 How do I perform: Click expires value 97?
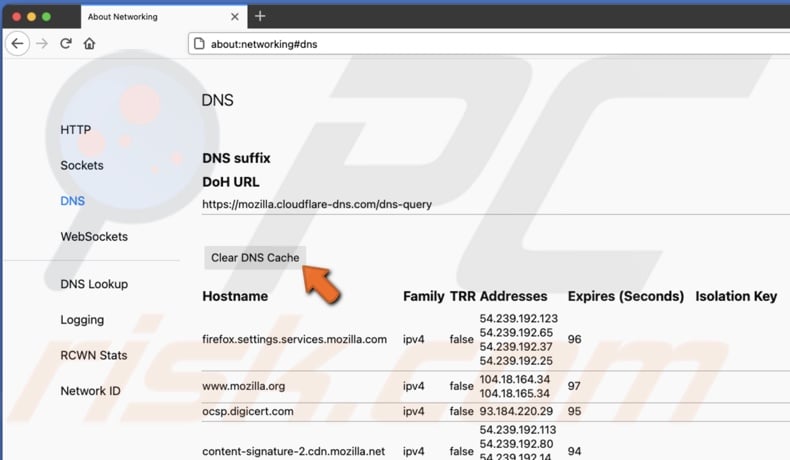[574, 386]
